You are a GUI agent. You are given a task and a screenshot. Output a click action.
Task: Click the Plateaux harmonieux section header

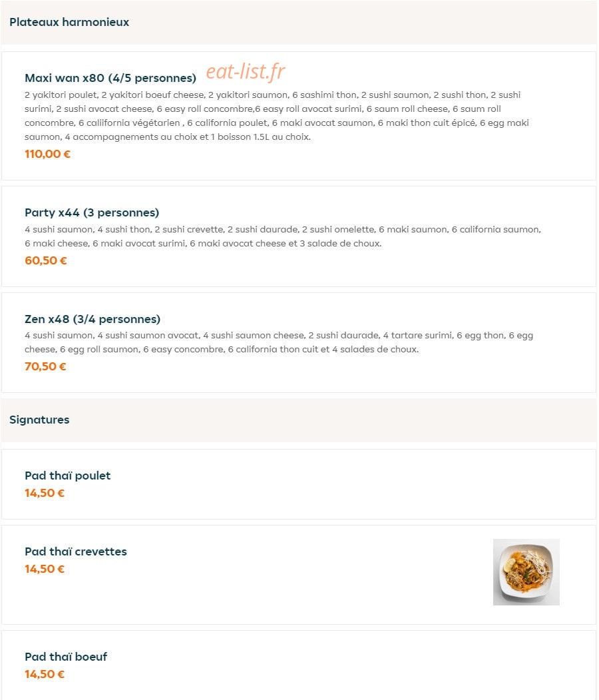click(x=69, y=22)
